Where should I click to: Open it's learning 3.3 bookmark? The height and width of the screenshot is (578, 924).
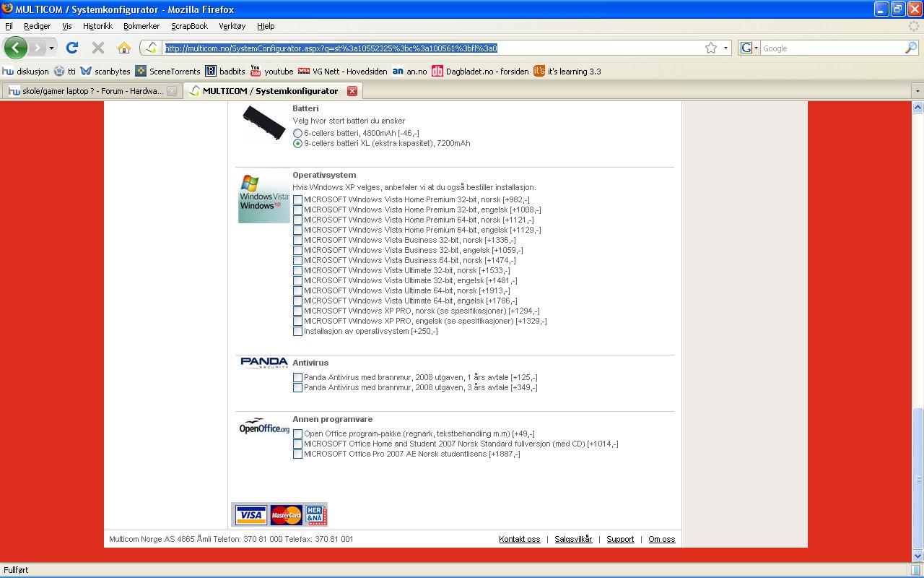[567, 71]
